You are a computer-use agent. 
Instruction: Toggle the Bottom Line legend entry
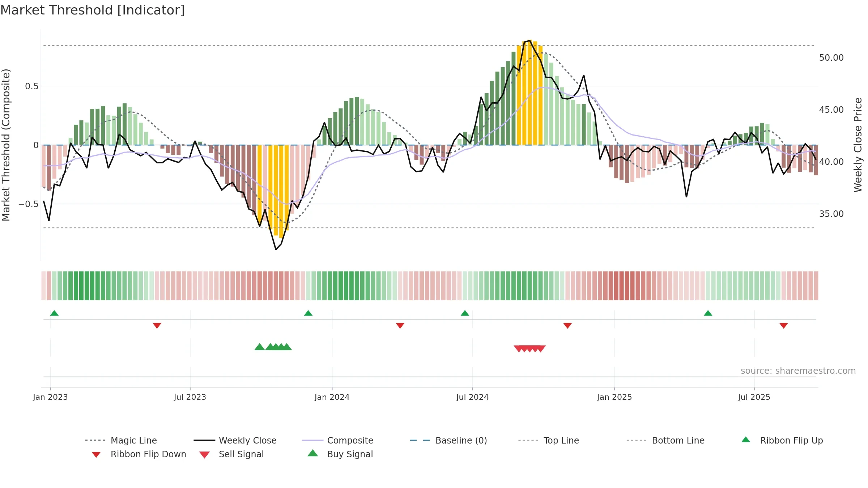coord(665,440)
